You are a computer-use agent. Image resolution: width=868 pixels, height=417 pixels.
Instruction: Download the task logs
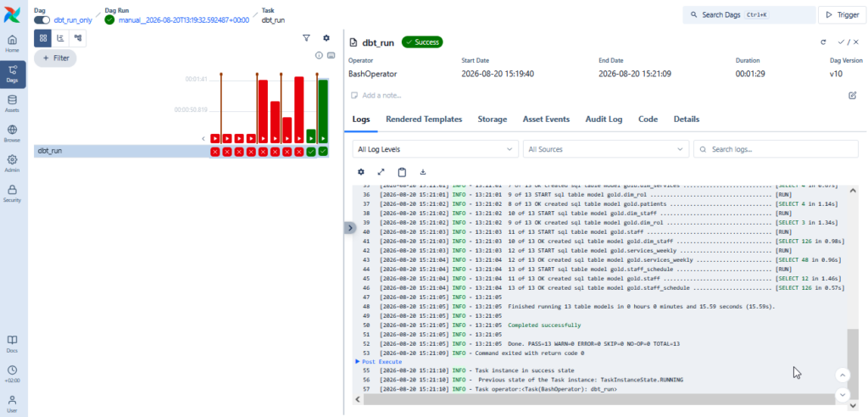point(423,172)
